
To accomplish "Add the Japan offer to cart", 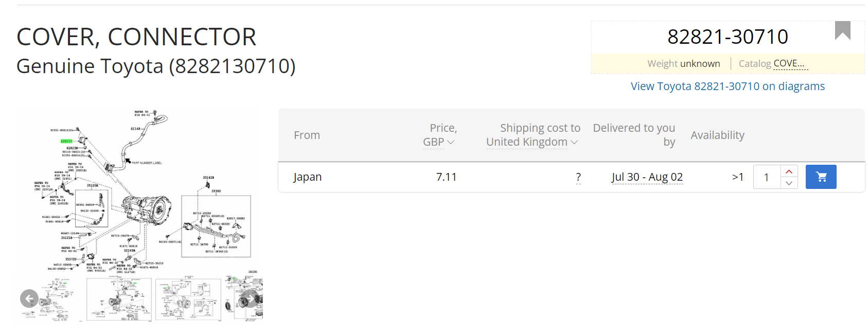I will click(821, 177).
